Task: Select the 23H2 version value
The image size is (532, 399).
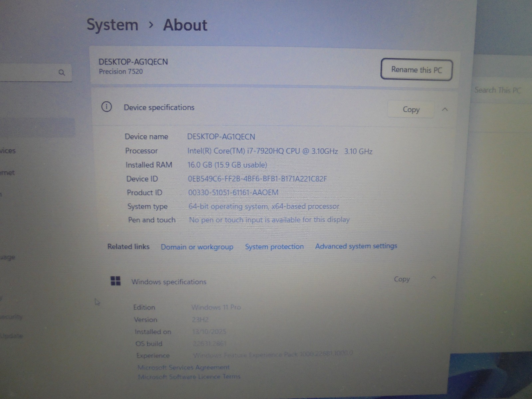Action: coord(200,320)
